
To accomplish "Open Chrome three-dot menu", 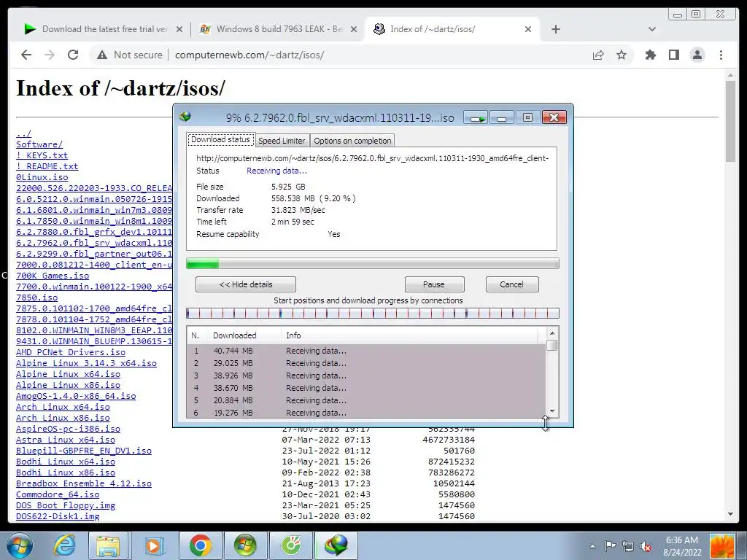I will coord(721,55).
